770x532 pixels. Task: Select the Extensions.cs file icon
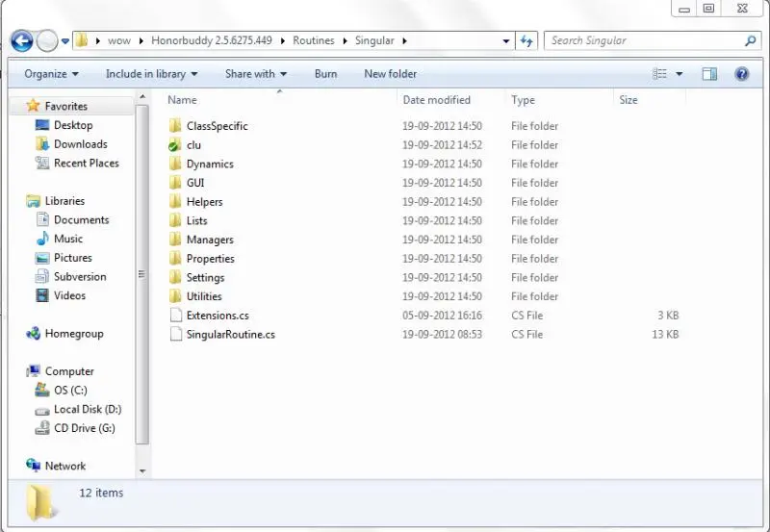[174, 316]
